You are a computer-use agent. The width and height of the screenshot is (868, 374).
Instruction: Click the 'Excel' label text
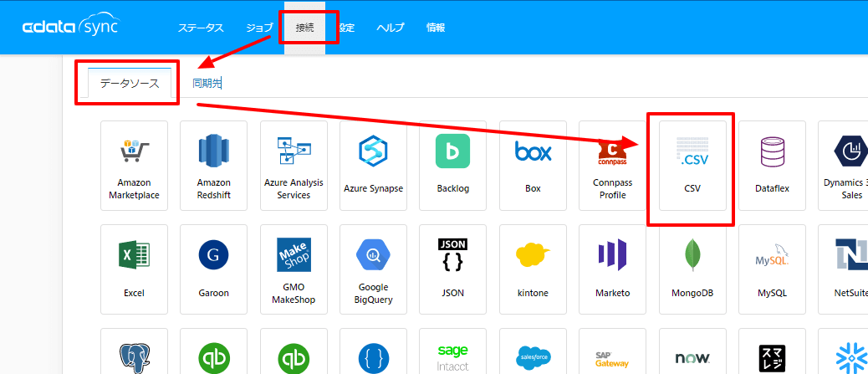(x=134, y=293)
